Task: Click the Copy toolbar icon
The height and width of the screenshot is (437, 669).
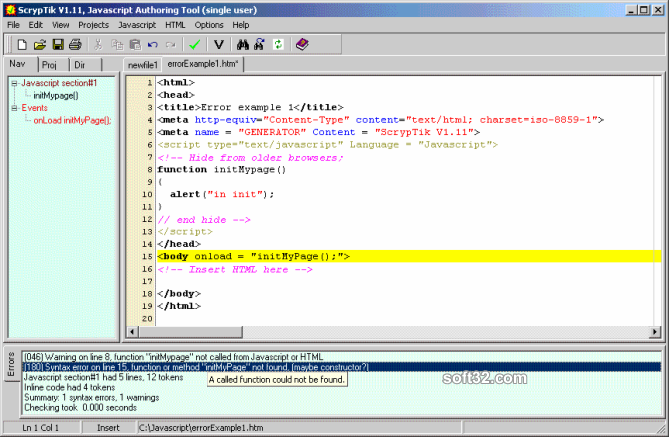Action: pyautogui.click(x=117, y=44)
